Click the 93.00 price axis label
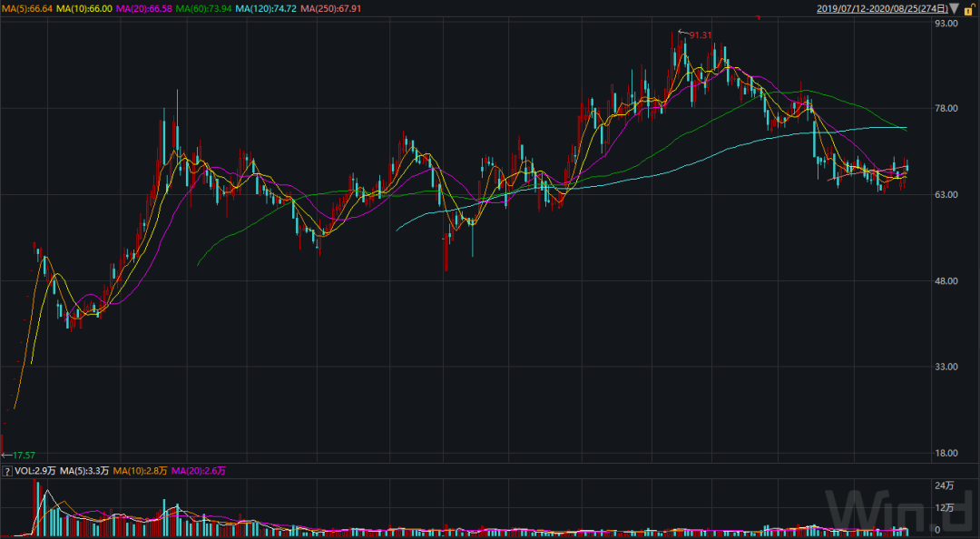This screenshot has height=539, width=980. tap(946, 24)
